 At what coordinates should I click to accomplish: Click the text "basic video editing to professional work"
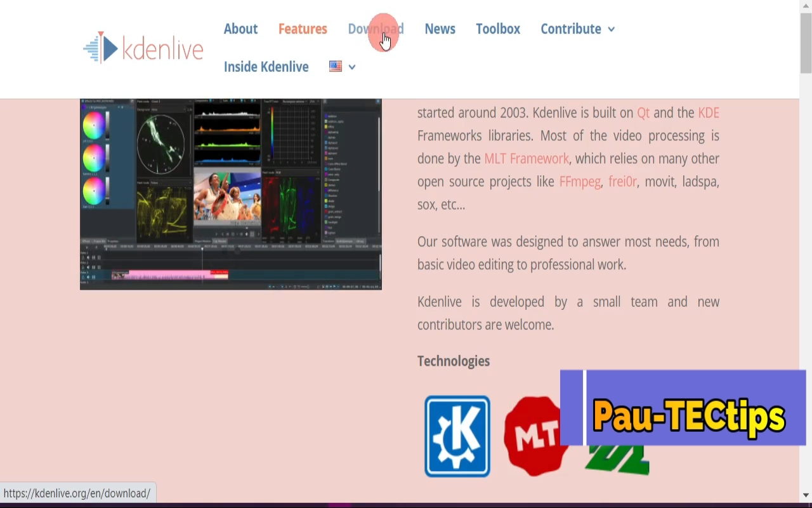[521, 264]
